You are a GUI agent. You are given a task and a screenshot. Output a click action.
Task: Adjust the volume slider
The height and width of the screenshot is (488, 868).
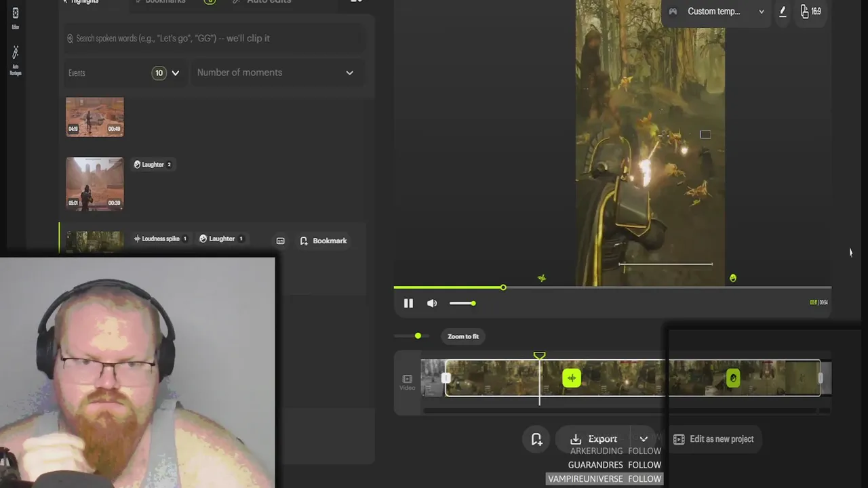(x=462, y=303)
